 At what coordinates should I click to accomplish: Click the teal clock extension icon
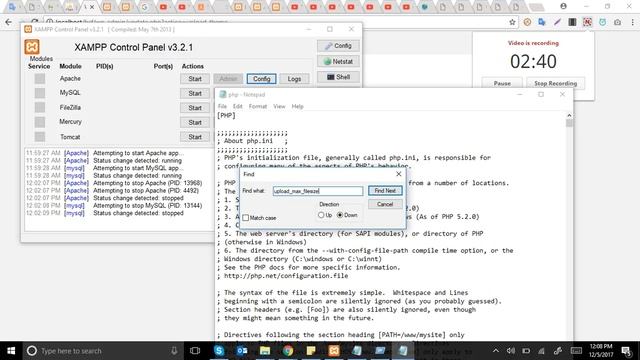point(602,22)
